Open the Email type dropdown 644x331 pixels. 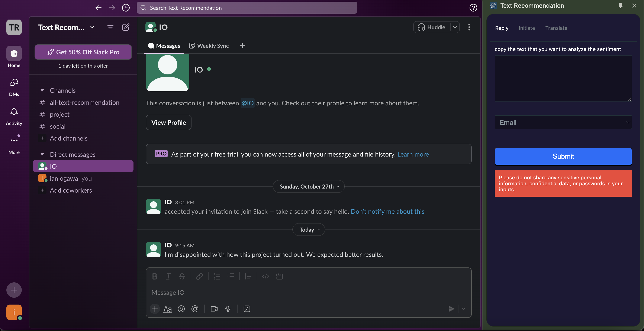(x=563, y=122)
